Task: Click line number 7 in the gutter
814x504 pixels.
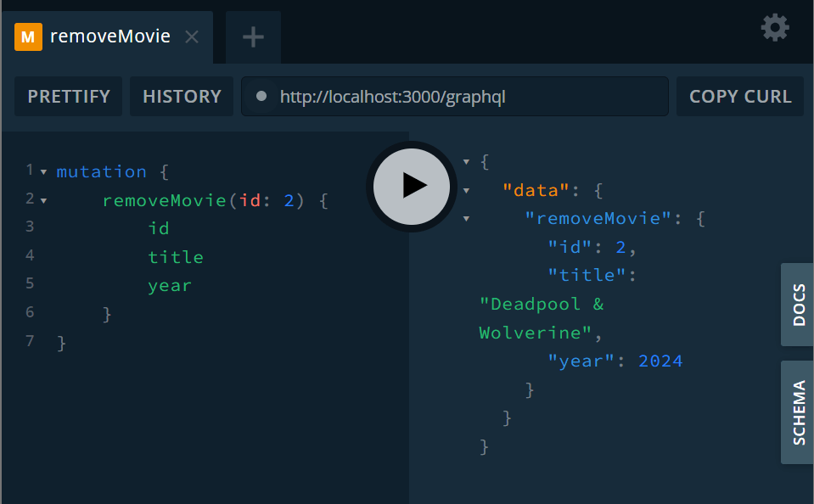Action: click(x=30, y=340)
